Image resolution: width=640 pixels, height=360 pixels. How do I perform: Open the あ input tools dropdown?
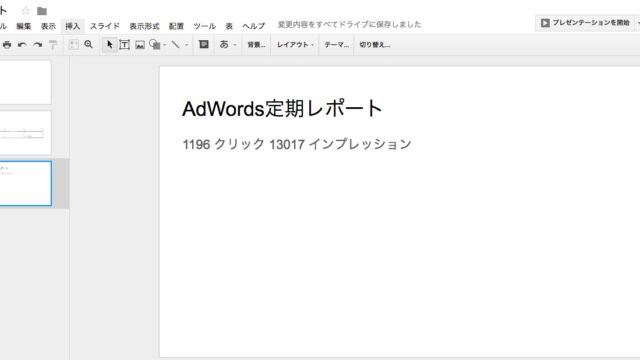228,44
